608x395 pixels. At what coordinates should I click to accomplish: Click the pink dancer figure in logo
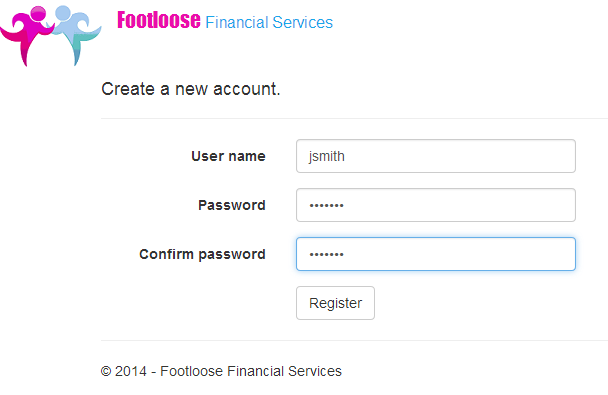point(27,36)
